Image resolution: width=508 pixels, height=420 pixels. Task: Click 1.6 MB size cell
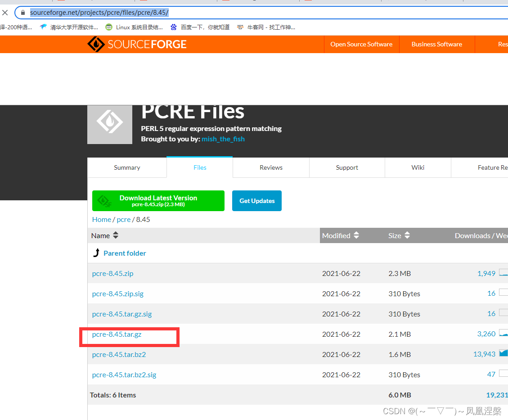pyautogui.click(x=400, y=355)
